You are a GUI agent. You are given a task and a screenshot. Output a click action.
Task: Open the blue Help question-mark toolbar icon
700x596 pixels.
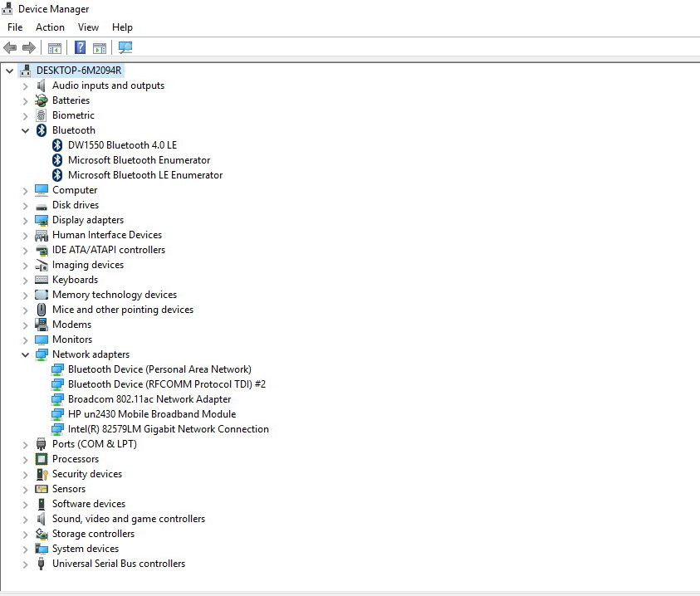80,47
